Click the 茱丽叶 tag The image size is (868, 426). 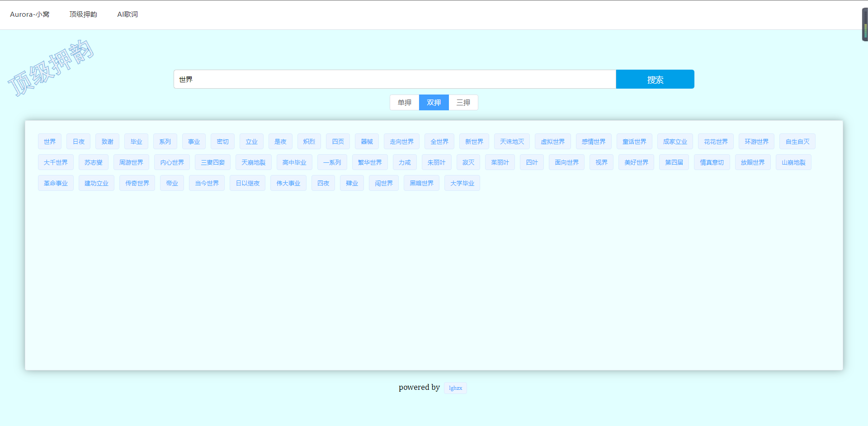coord(500,162)
